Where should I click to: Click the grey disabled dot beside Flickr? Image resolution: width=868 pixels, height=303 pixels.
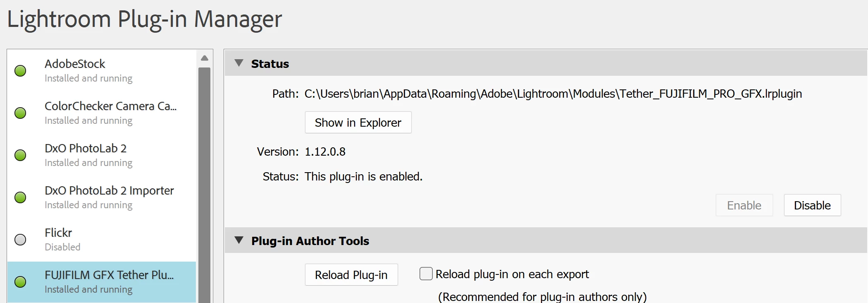click(20, 240)
